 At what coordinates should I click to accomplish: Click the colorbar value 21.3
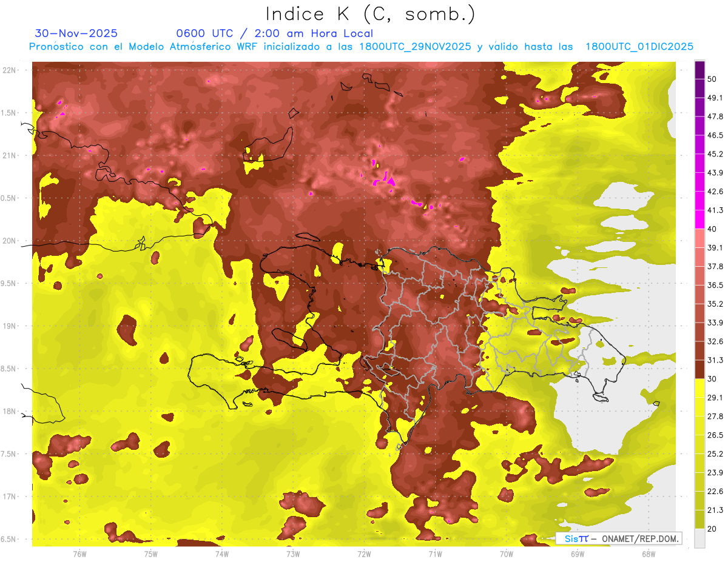tap(715, 510)
